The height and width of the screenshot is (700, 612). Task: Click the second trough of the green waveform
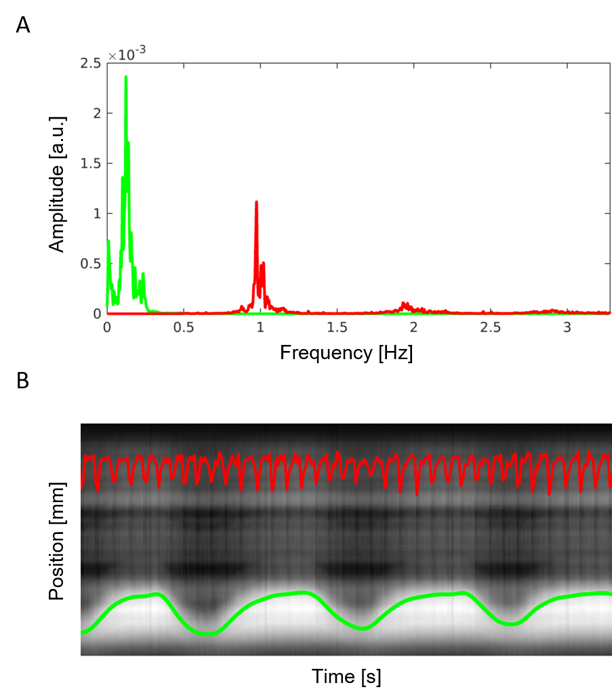363,628
